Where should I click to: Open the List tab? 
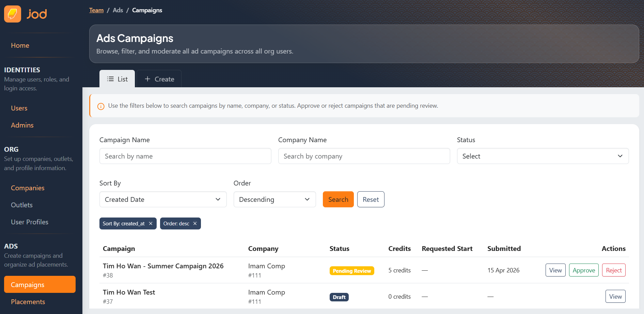coord(117,79)
